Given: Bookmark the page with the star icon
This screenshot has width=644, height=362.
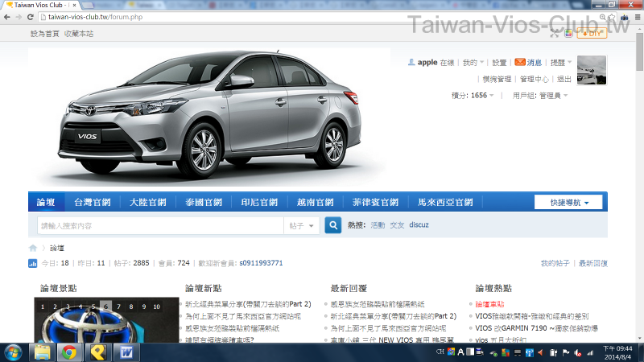Looking at the screenshot, I should 612,17.
